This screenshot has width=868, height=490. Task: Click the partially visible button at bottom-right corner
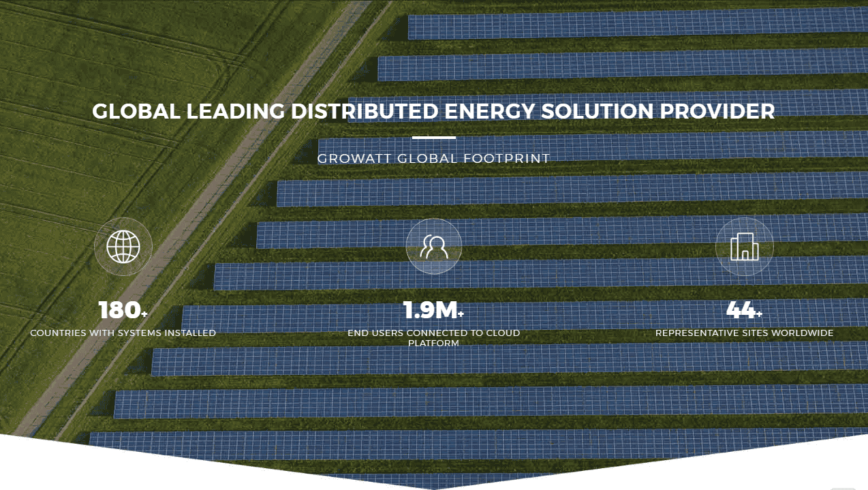tap(843, 487)
